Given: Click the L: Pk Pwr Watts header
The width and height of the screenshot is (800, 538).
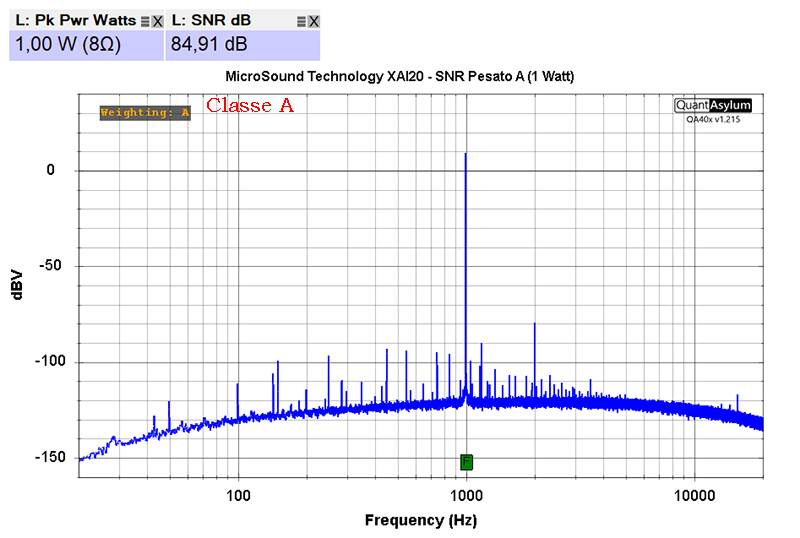Looking at the screenshot, I should tap(76, 20).
